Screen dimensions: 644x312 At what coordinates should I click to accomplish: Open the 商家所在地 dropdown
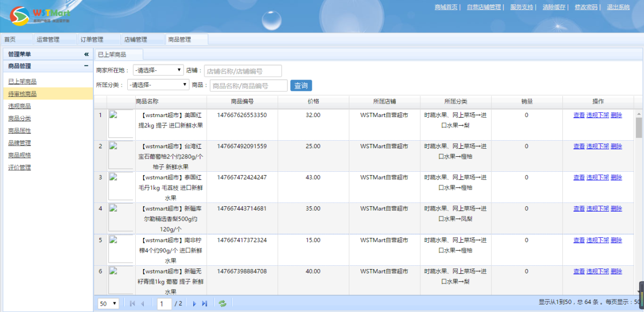pyautogui.click(x=158, y=70)
